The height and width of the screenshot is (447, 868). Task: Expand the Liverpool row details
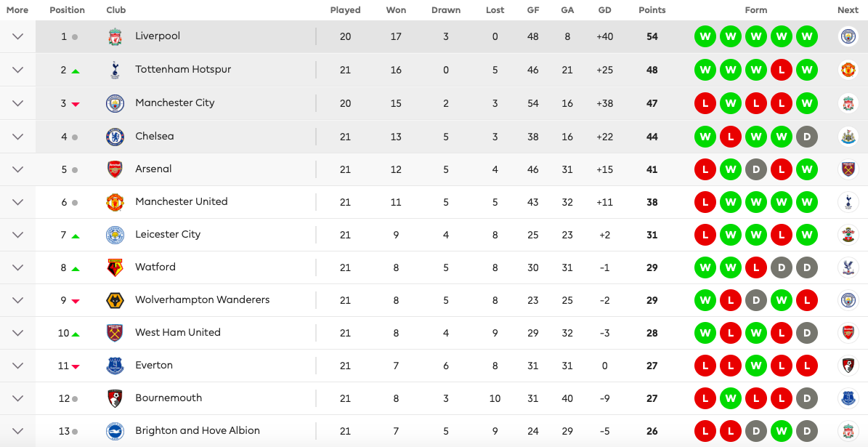tap(17, 36)
